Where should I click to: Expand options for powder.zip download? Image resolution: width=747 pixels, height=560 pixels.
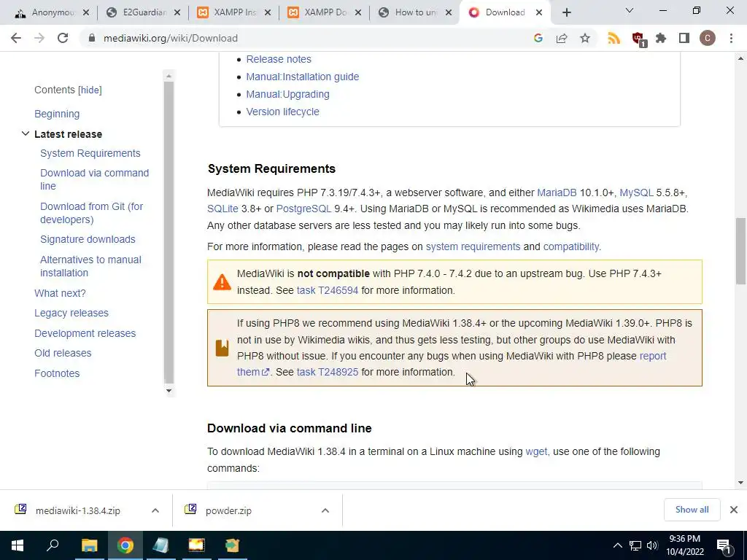(x=325, y=510)
